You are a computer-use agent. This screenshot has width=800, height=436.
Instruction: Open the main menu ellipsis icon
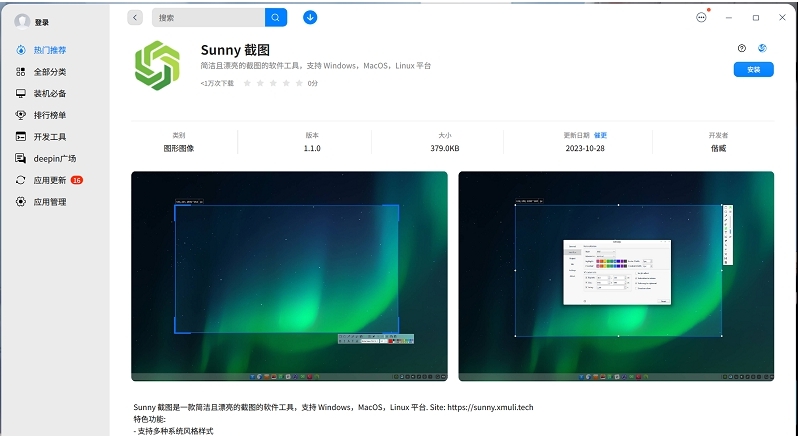pyautogui.click(x=702, y=17)
